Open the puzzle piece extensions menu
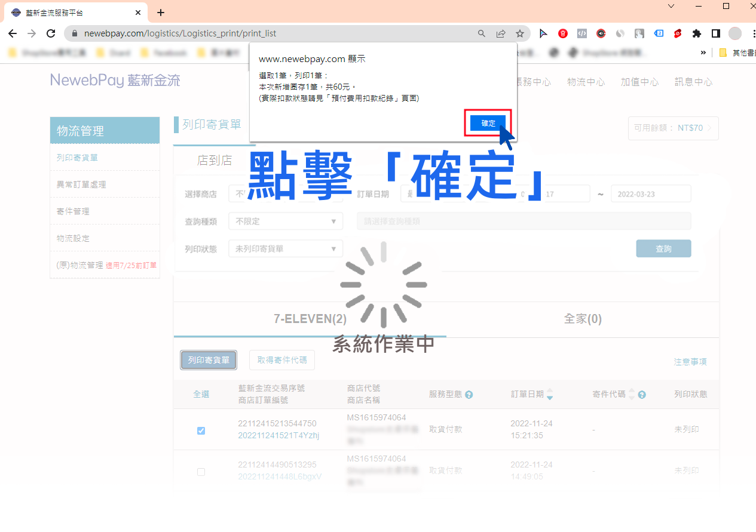The image size is (756, 532). 697,33
